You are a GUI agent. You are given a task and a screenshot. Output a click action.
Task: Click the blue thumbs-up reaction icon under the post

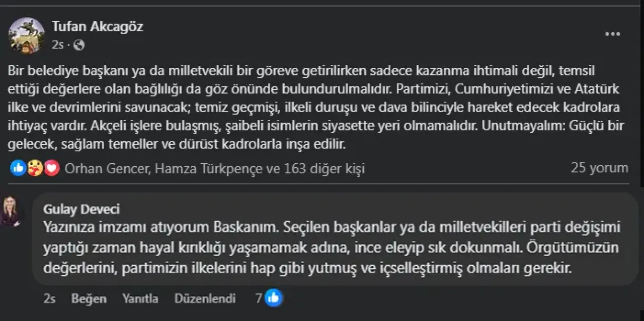[x=18, y=168]
